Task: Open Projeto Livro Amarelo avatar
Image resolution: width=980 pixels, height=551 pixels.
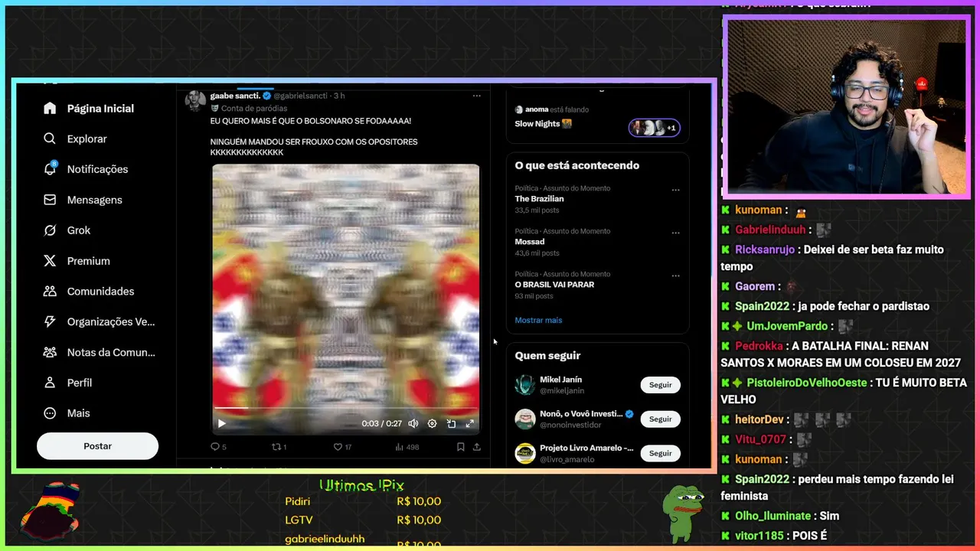Action: tap(524, 453)
